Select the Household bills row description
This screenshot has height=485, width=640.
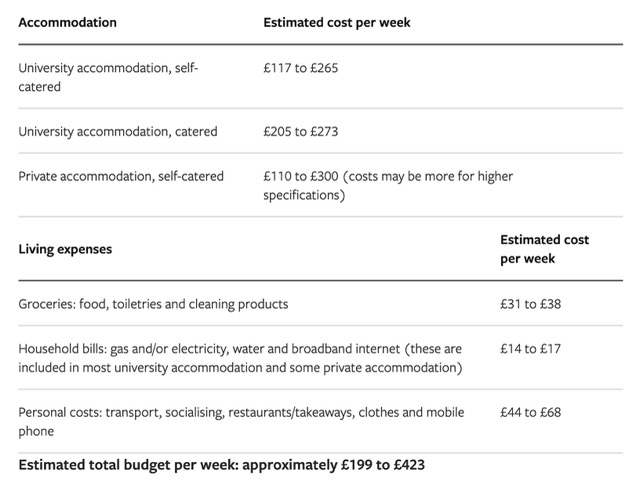[240, 358]
